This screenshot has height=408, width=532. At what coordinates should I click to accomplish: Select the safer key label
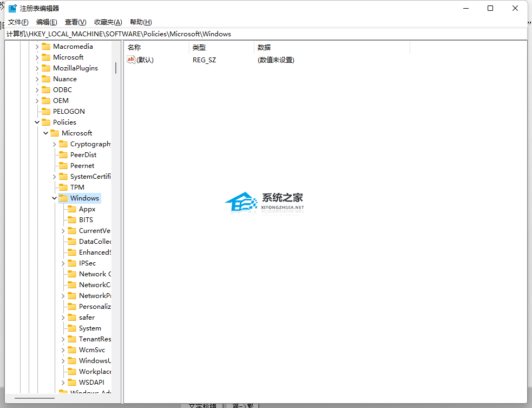coord(87,318)
